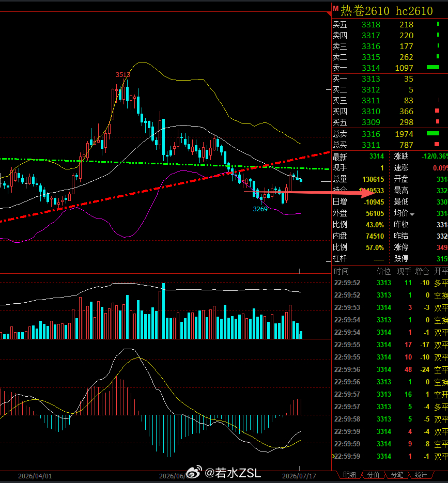The height and width of the screenshot is (483, 448).
Task: Click the 时间 column header
Action: pos(341,271)
